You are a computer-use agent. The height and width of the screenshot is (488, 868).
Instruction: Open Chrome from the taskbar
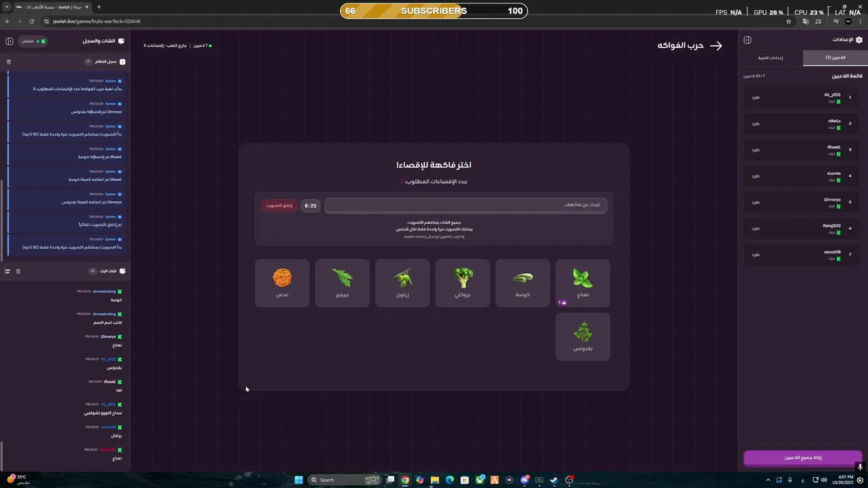point(405,480)
